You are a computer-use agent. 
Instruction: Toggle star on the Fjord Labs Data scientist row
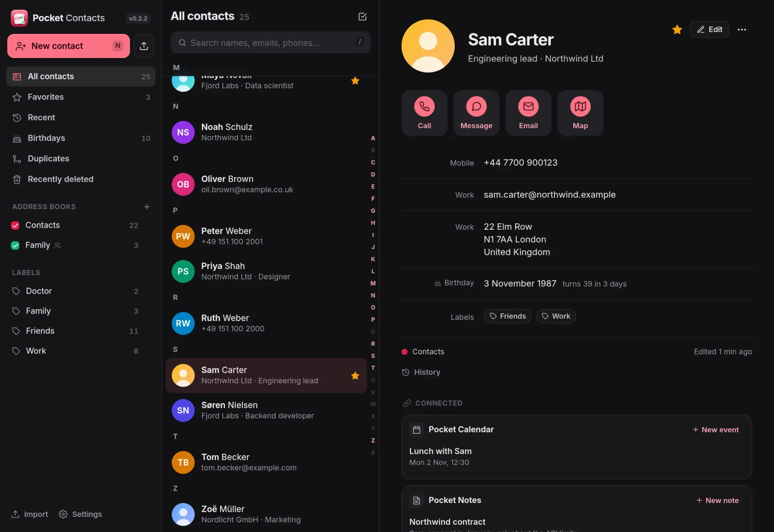pos(355,81)
